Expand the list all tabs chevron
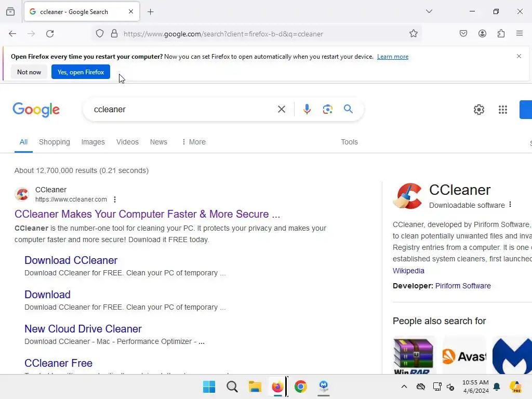 click(429, 11)
